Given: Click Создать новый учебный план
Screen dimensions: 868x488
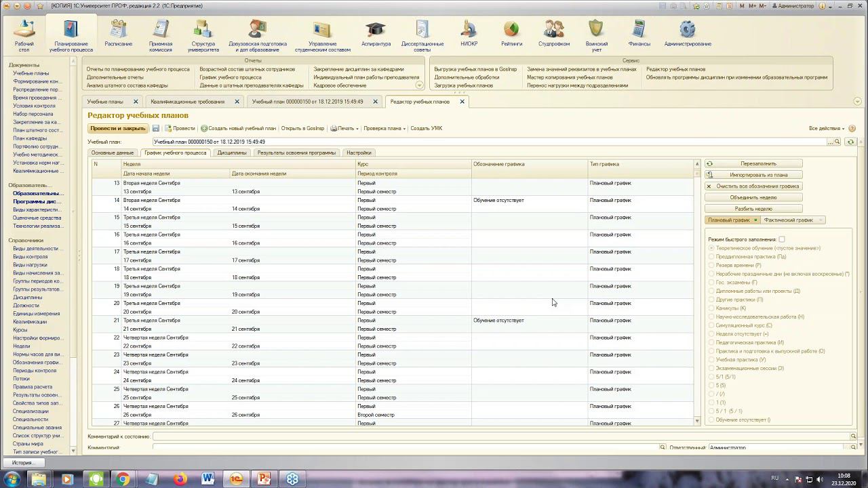Looking at the screenshot, I should point(238,128).
